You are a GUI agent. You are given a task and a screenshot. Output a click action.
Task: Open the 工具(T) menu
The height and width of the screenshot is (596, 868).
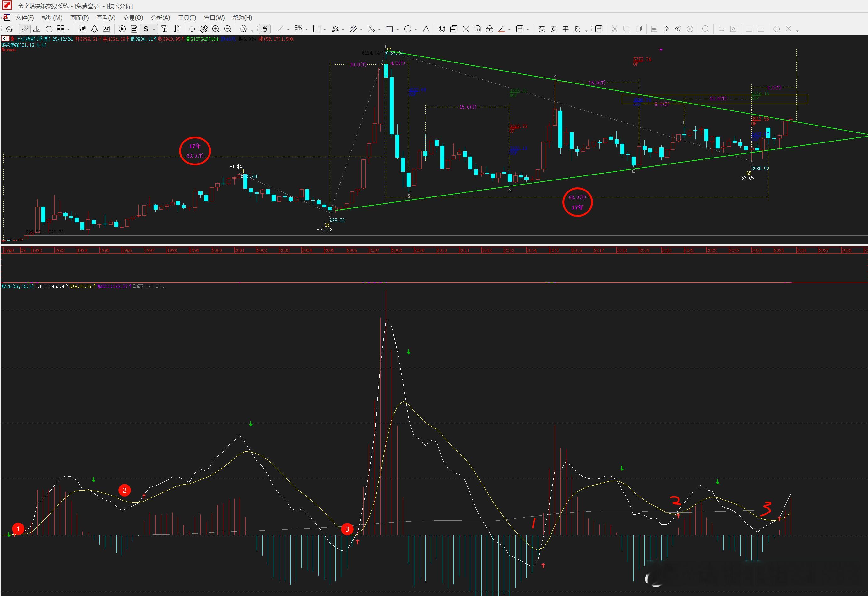coord(187,18)
